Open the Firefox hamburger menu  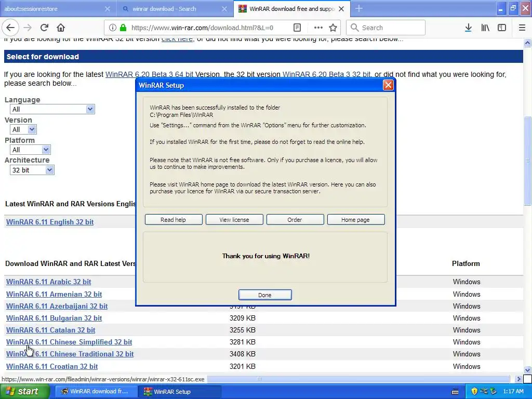(x=522, y=28)
